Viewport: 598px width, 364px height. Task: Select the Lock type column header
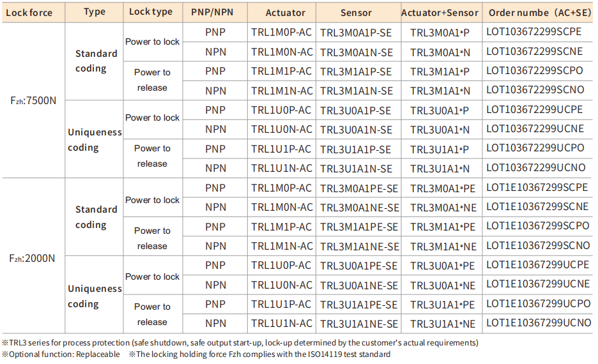[x=151, y=11]
